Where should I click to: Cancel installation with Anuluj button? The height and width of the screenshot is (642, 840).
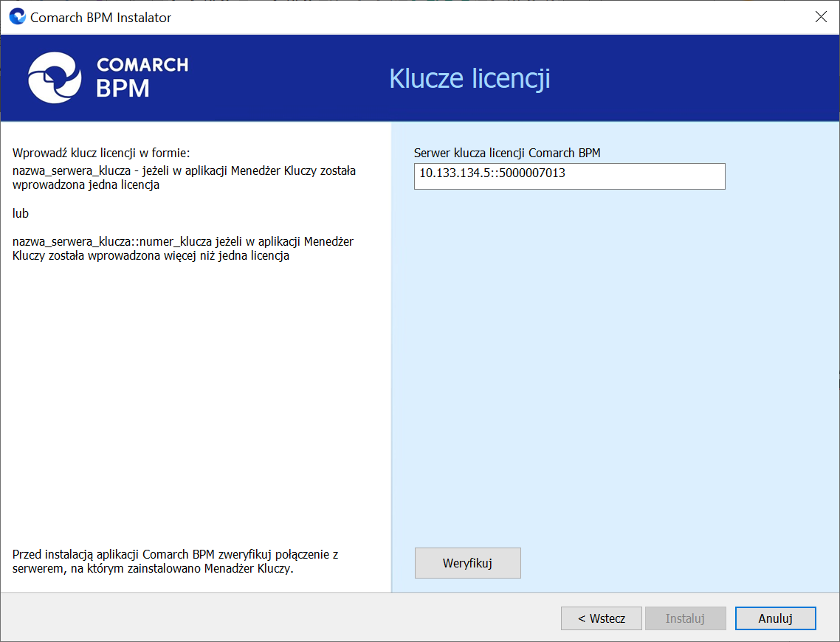[775, 618]
